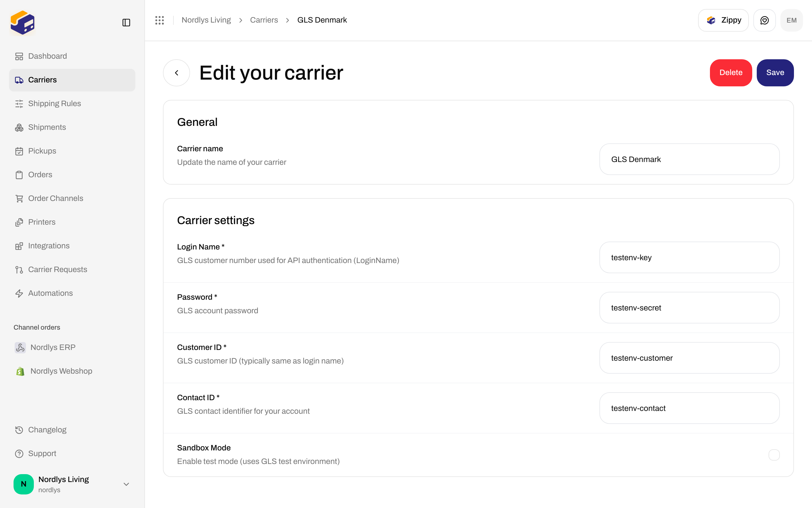Click the Nordlys ERP webhook icon
The width and height of the screenshot is (812, 508).
click(x=20, y=347)
